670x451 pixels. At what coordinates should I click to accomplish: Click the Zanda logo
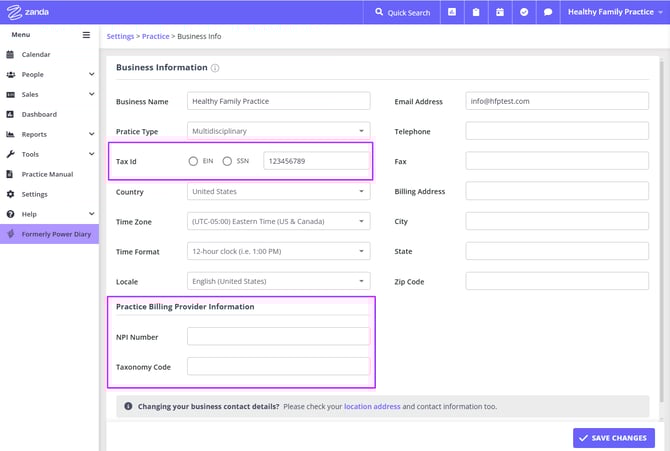coord(28,12)
